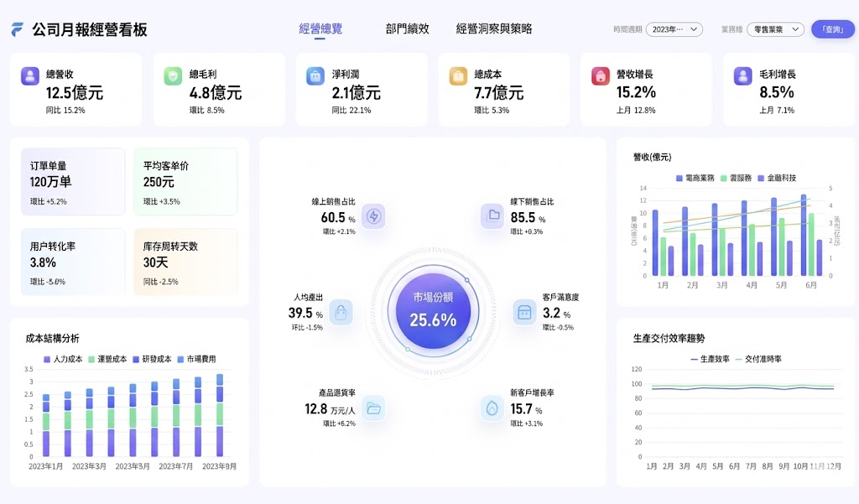The image size is (859, 504).
Task: Click the open-folder icon next to 產品退貨率
Action: point(373,408)
